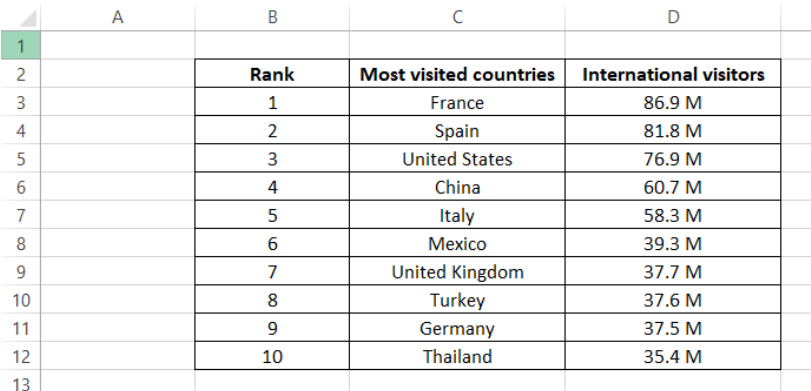Select row 7 header

(x=21, y=215)
